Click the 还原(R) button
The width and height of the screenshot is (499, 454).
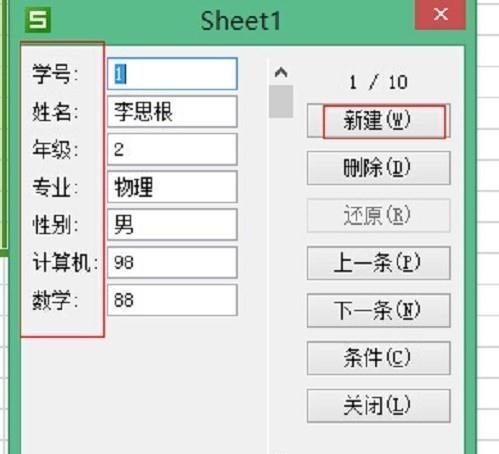(378, 216)
